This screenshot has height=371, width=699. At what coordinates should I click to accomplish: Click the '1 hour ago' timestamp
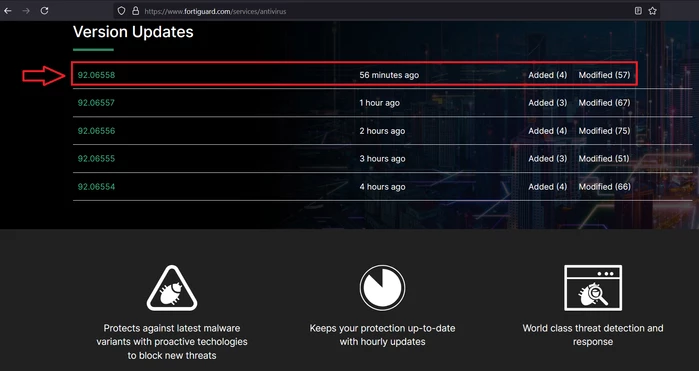pos(379,103)
